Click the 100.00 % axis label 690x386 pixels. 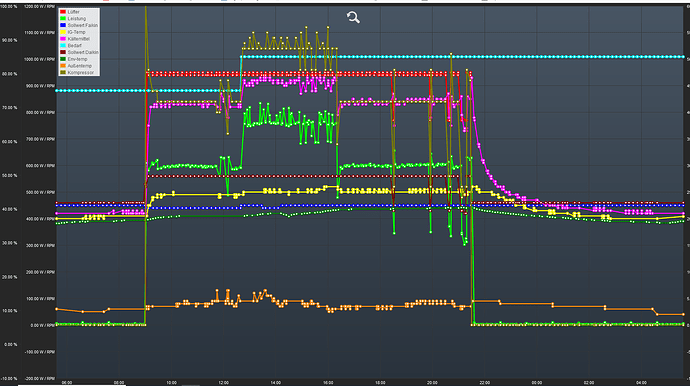9,7
